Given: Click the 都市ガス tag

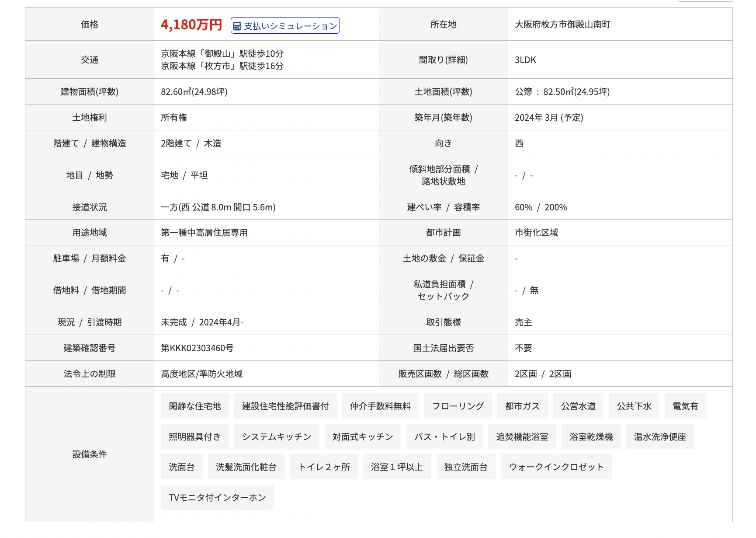Looking at the screenshot, I should point(522,406).
